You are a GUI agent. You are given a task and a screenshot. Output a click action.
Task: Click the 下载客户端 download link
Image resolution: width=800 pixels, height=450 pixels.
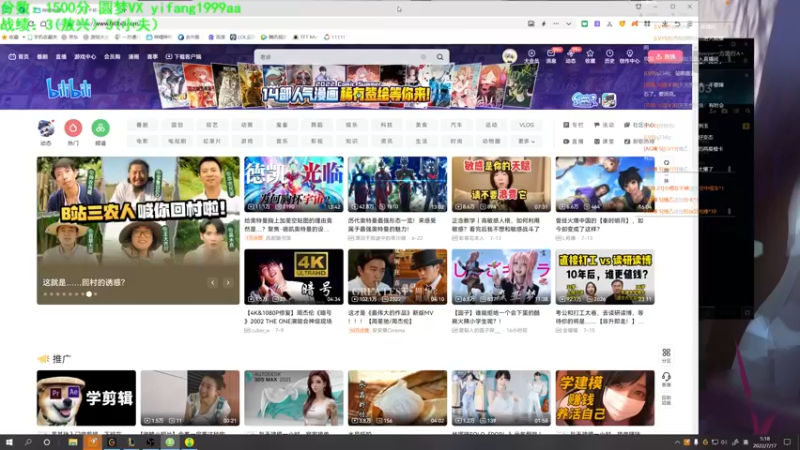184,57
